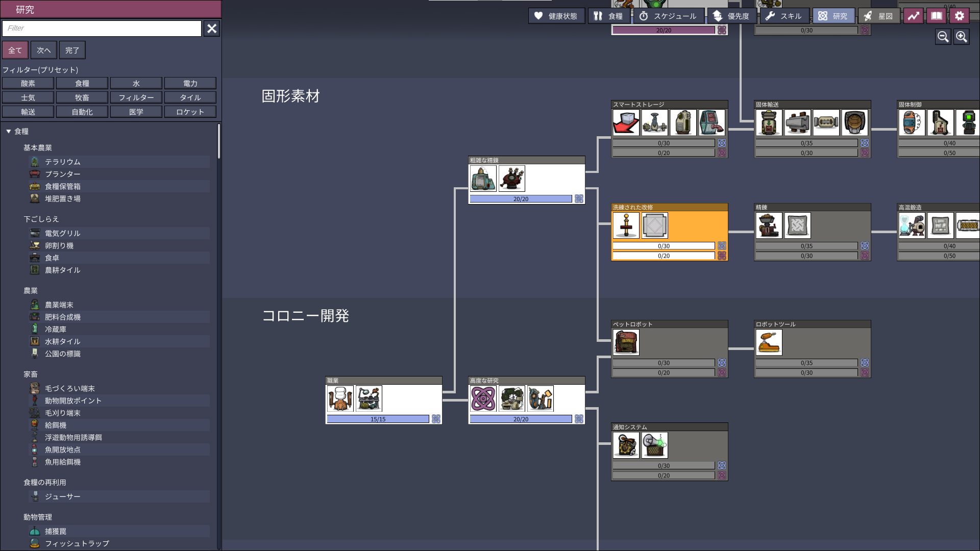The width and height of the screenshot is (980, 551).
Task: Click the conveyor chute icon in 固体輸送
Action: (855, 122)
